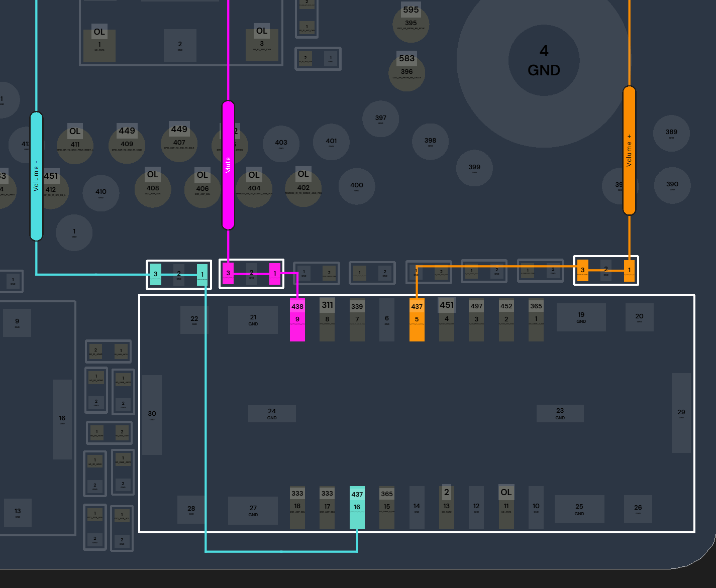
Task: Expand info on pad 404 marked OL
Action: 254,189
